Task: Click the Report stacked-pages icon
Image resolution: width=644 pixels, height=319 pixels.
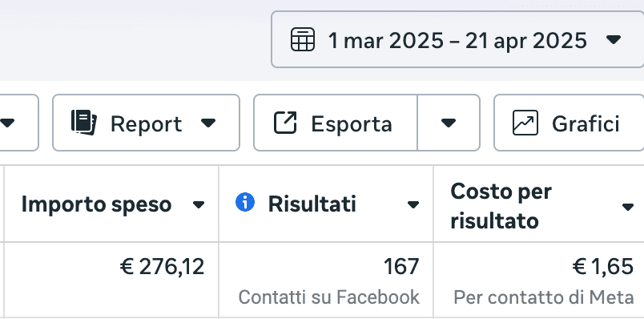Action: coord(84,123)
